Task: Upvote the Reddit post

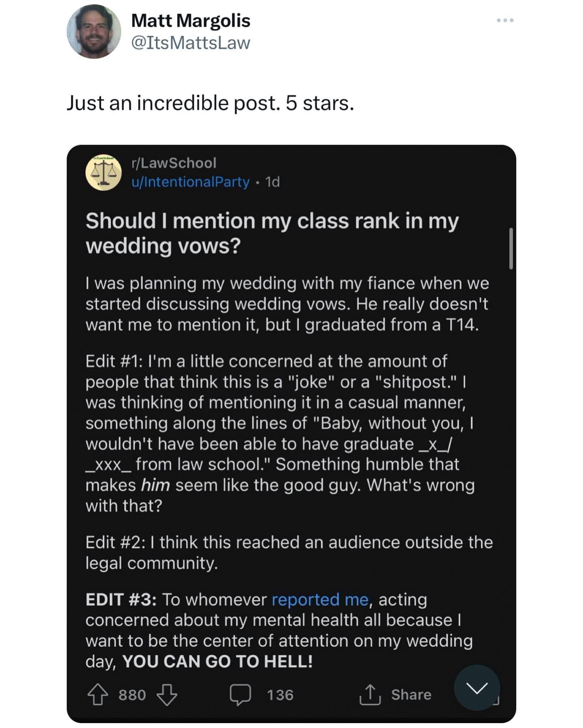Action: click(x=98, y=694)
